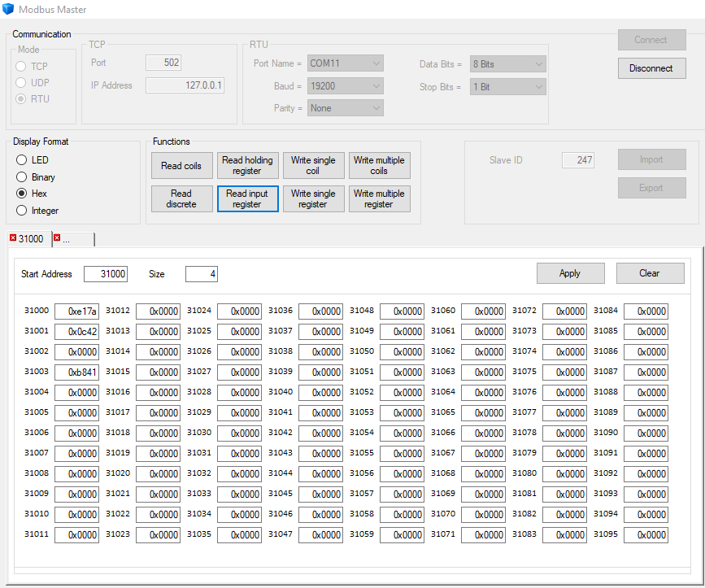The height and width of the screenshot is (588, 705).
Task: Choose Hex display format
Action: tap(22, 194)
